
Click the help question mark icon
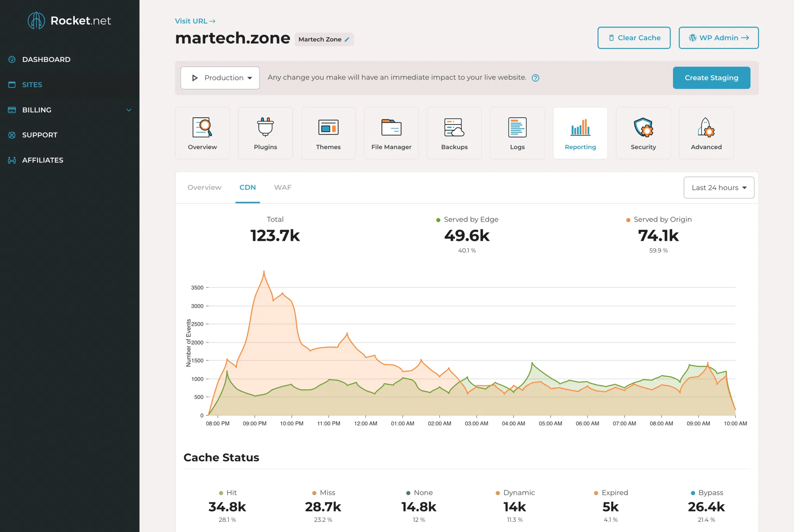535,78
